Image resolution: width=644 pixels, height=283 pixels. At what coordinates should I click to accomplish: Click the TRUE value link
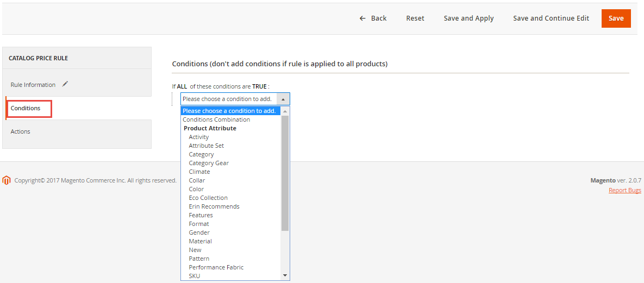coord(259,86)
